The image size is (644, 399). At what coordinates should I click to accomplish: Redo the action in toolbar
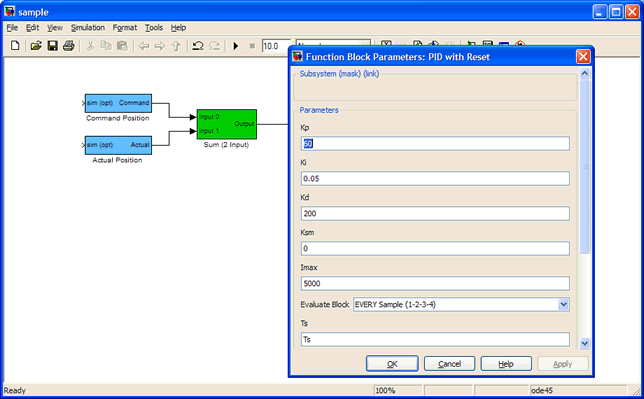[214, 46]
